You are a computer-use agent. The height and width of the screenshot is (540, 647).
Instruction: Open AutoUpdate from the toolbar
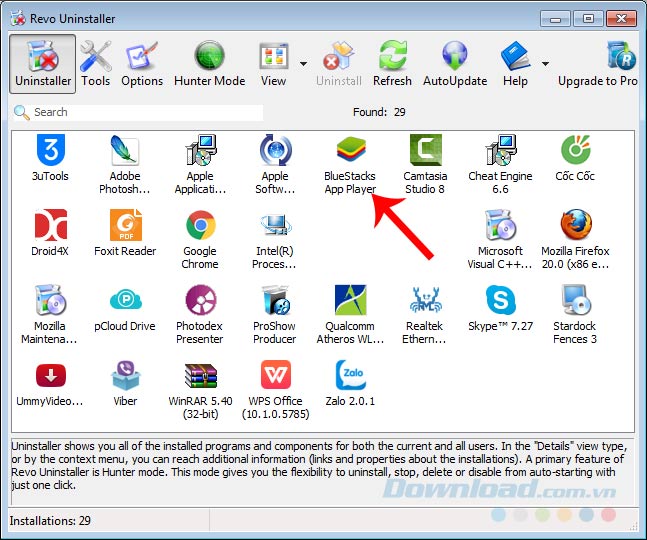(455, 64)
